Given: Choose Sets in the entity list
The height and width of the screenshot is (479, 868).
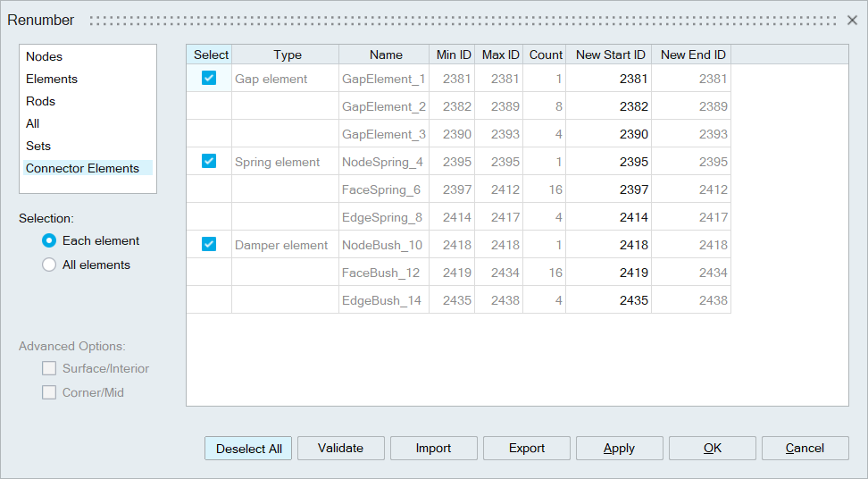Looking at the screenshot, I should pos(38,146).
